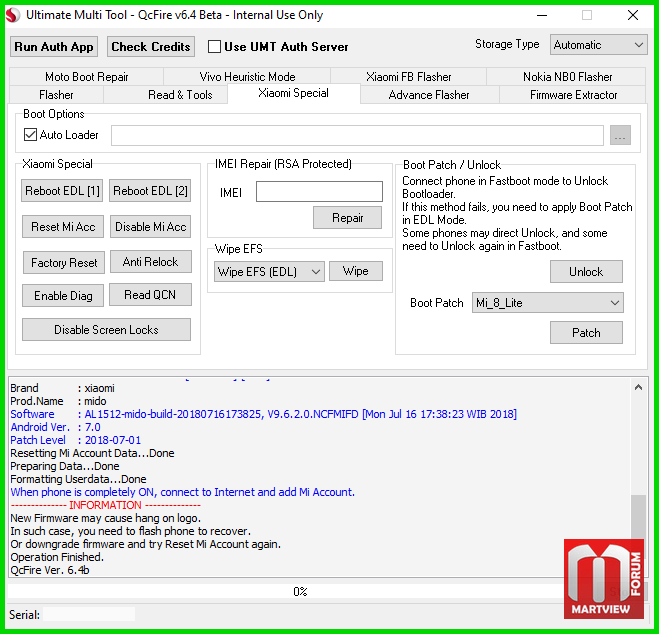Click 'Patch Level' log entry
659x634 pixels.
76,440
